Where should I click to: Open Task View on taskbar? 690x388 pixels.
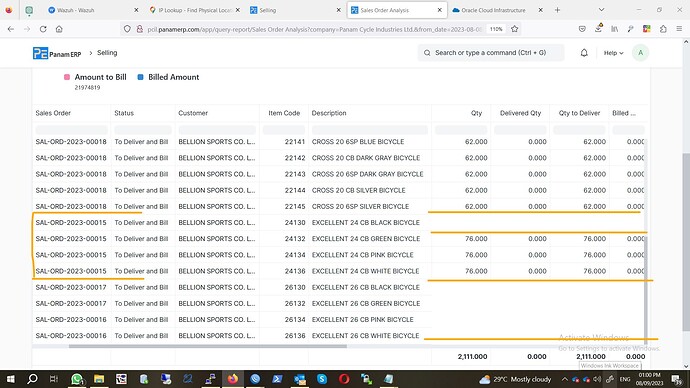tap(54, 379)
